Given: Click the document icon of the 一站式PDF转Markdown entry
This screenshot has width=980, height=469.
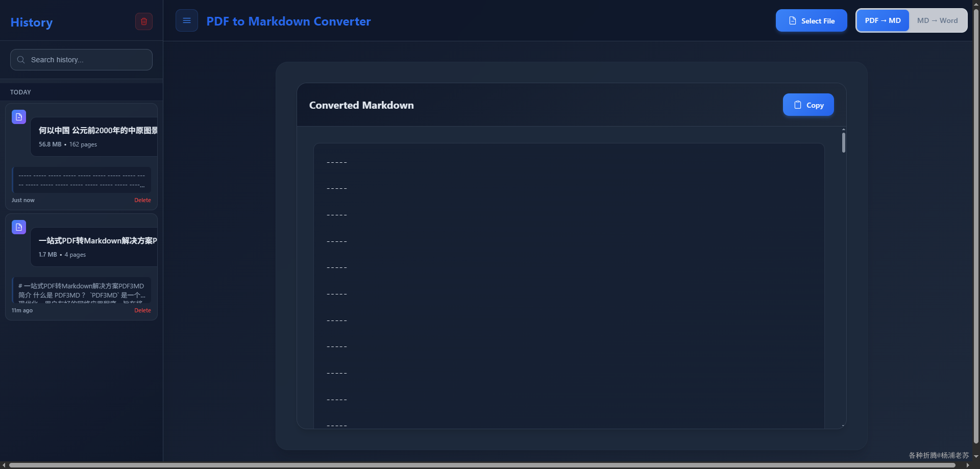Looking at the screenshot, I should (x=19, y=227).
